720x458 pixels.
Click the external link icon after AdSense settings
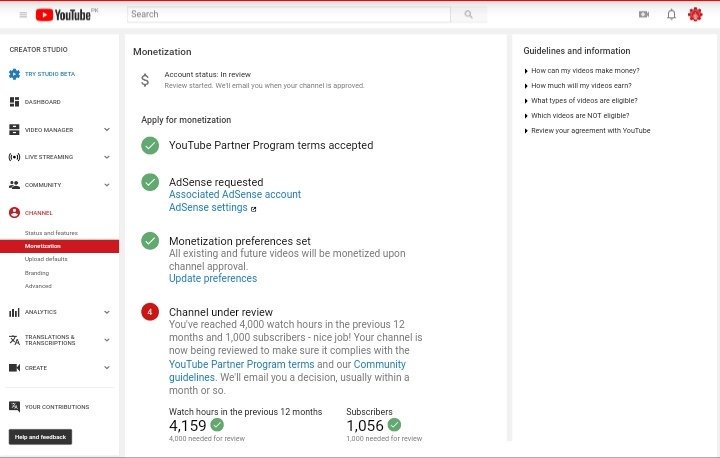click(x=253, y=209)
